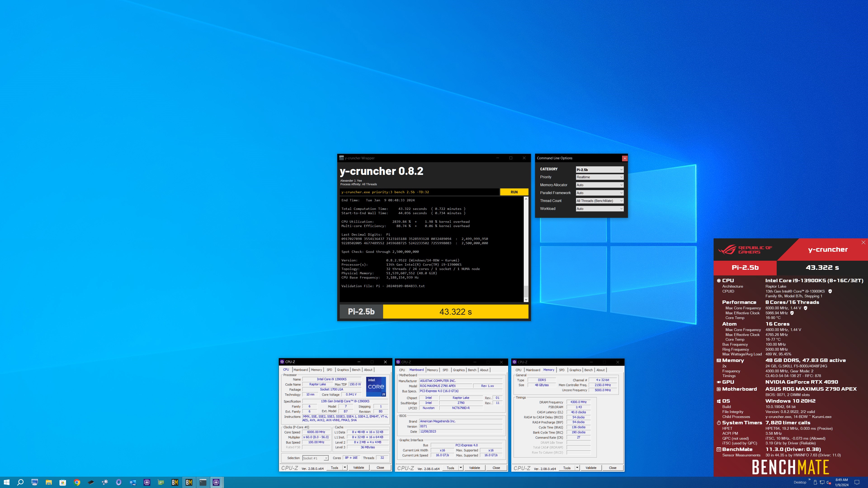
Task: Open the Parallel Framework dropdown
Action: coord(600,193)
